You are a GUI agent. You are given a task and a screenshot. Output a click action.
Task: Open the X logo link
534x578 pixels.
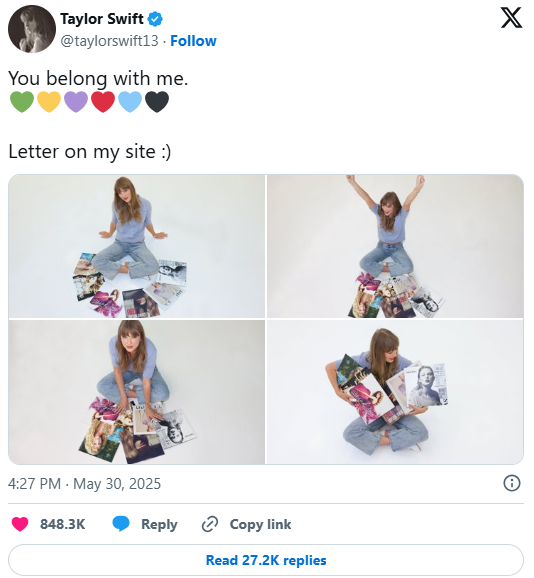pyautogui.click(x=511, y=18)
